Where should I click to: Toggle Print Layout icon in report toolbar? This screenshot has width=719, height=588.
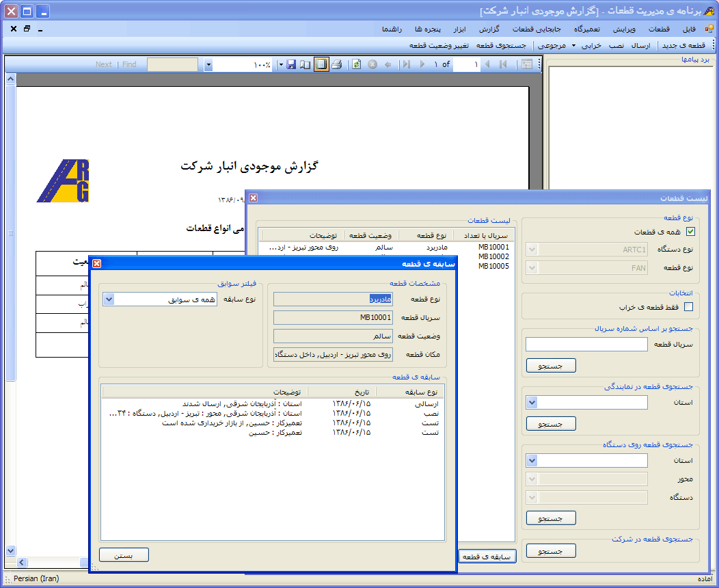pyautogui.click(x=321, y=65)
